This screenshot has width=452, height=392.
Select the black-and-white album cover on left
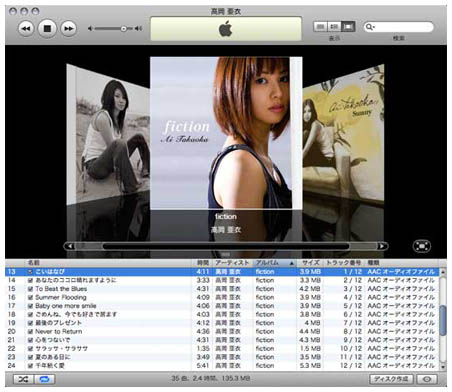point(108,135)
